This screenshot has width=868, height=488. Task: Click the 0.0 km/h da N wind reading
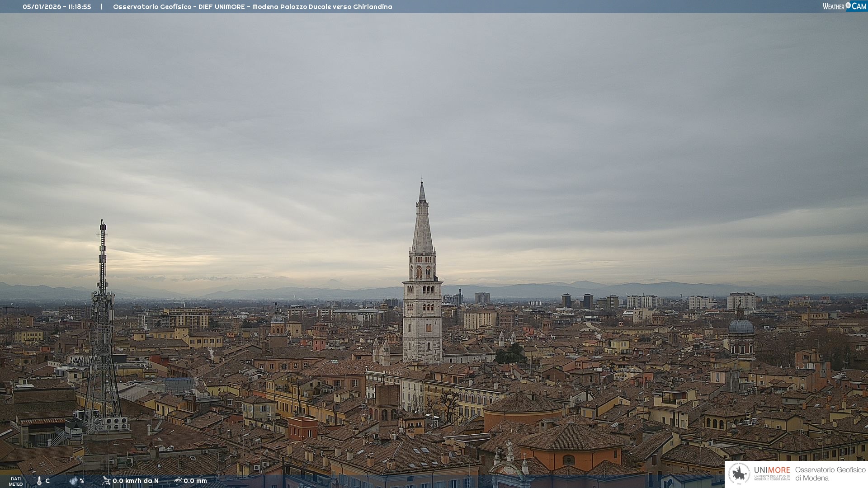coord(136,481)
